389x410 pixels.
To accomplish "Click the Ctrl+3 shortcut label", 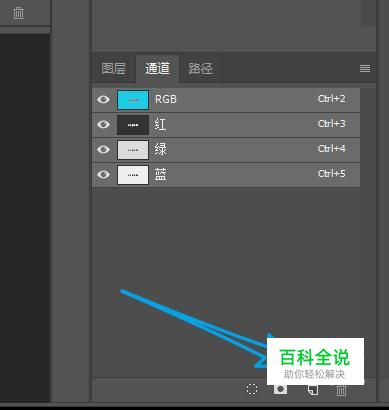I will [x=332, y=124].
